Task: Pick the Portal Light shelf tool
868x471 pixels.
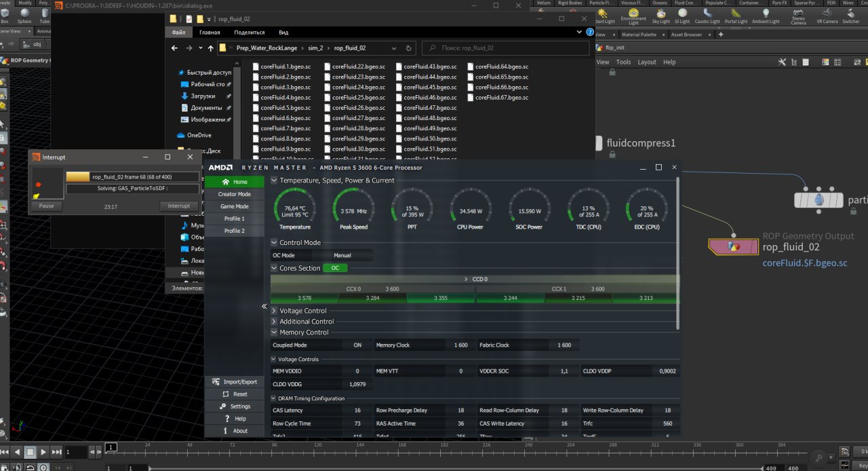Action: point(736,16)
